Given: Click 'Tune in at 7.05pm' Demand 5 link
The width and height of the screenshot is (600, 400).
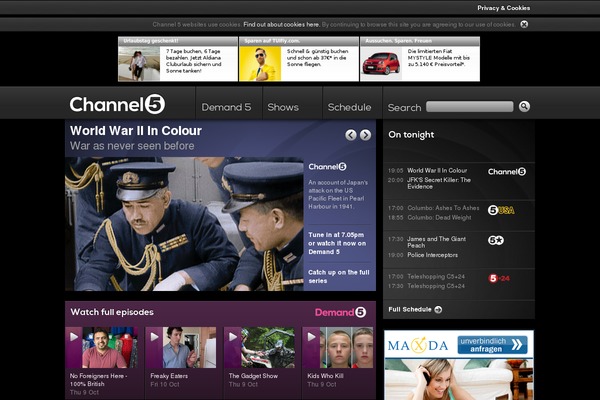Looking at the screenshot, I should tap(337, 243).
